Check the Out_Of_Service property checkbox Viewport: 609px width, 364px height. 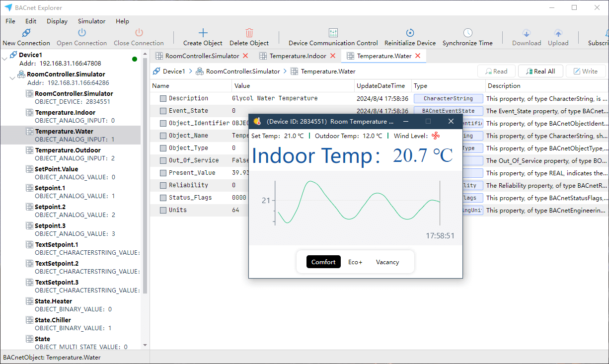point(163,160)
